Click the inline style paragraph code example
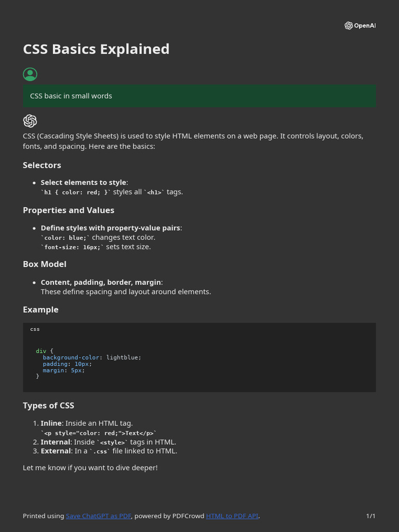Screen dimensions: 399x532 (99, 433)
